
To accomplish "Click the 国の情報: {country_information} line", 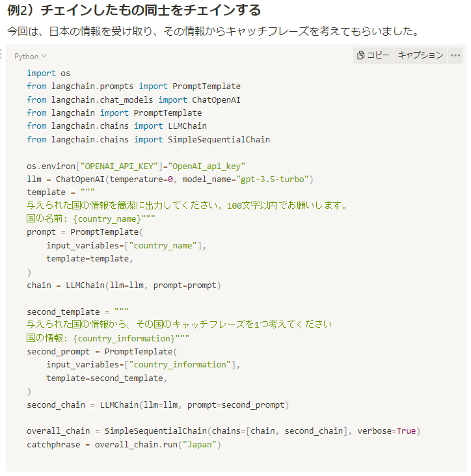I will point(108,338).
